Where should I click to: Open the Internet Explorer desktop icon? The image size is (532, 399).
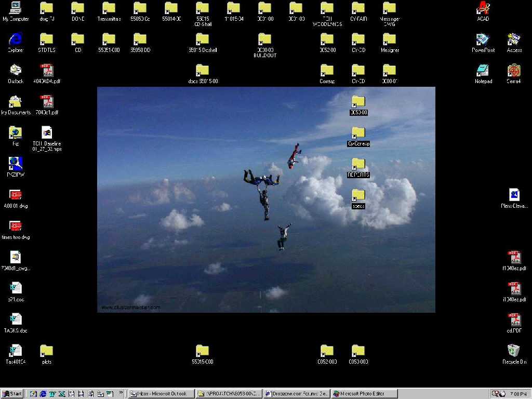tap(16, 39)
